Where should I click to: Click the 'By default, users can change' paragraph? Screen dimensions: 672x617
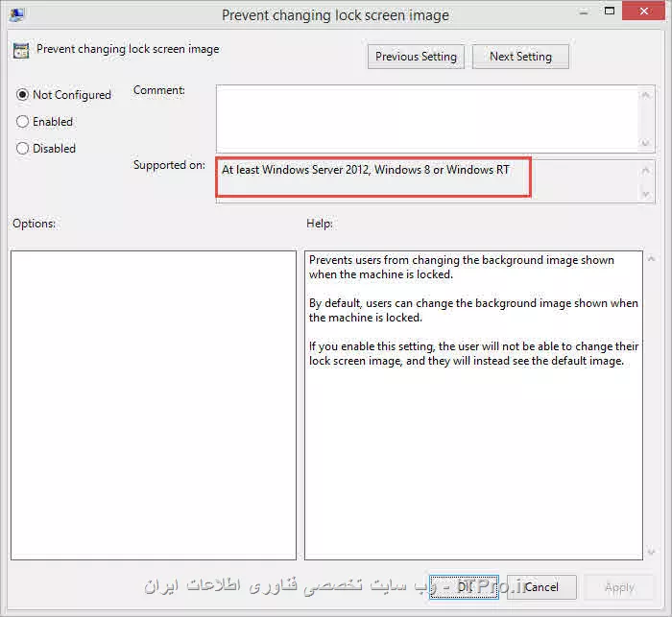(473, 310)
